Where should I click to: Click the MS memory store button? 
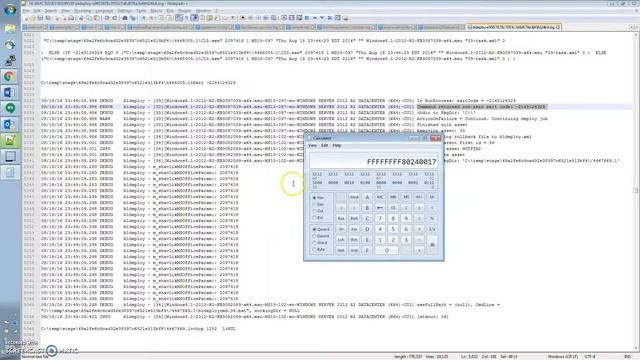[x=406, y=197]
